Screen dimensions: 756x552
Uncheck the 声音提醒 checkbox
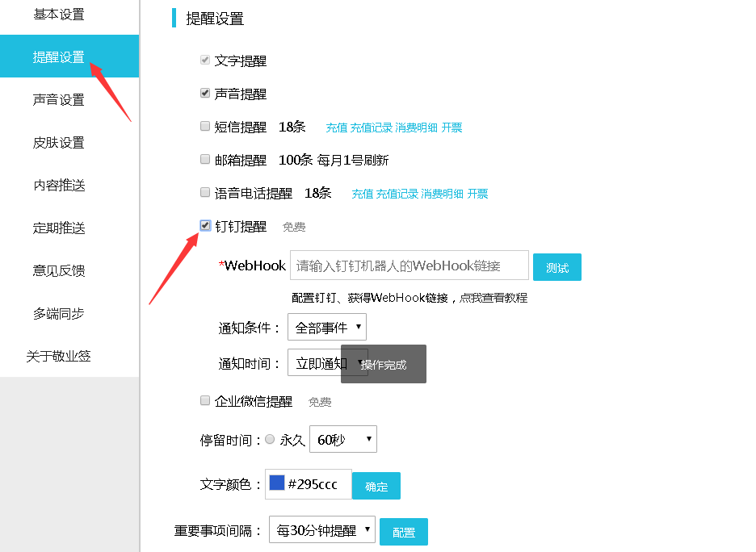tap(205, 93)
